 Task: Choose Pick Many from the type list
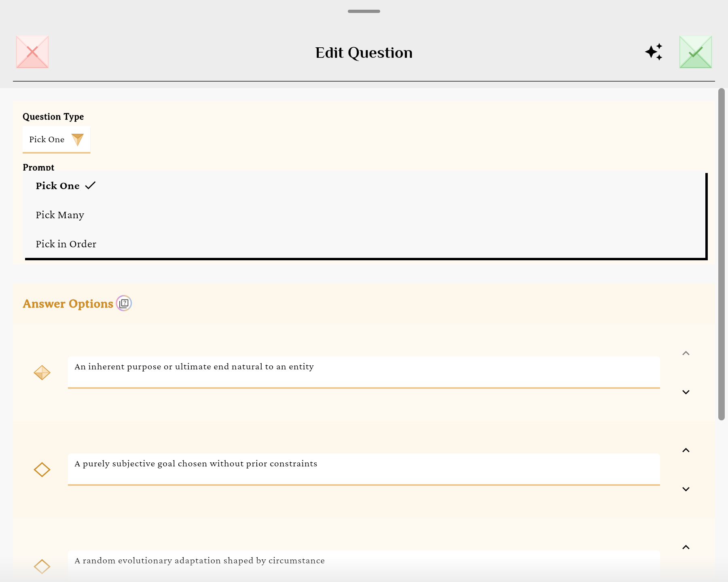(364, 215)
